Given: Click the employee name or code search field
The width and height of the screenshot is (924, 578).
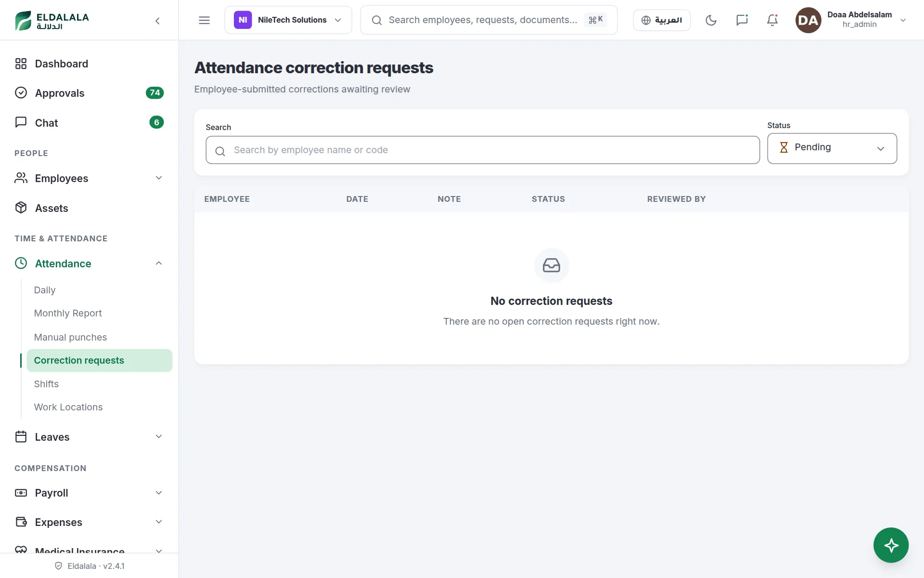Looking at the screenshot, I should [x=483, y=150].
